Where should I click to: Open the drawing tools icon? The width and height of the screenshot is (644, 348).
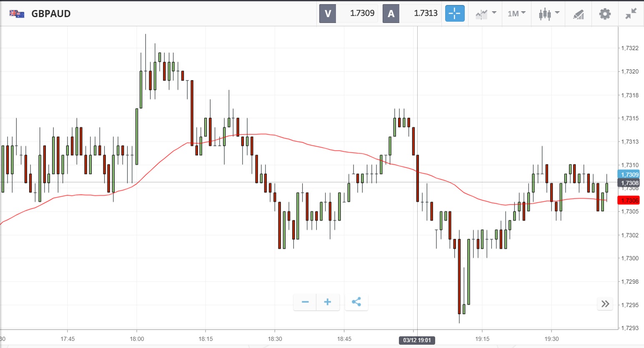[578, 15]
